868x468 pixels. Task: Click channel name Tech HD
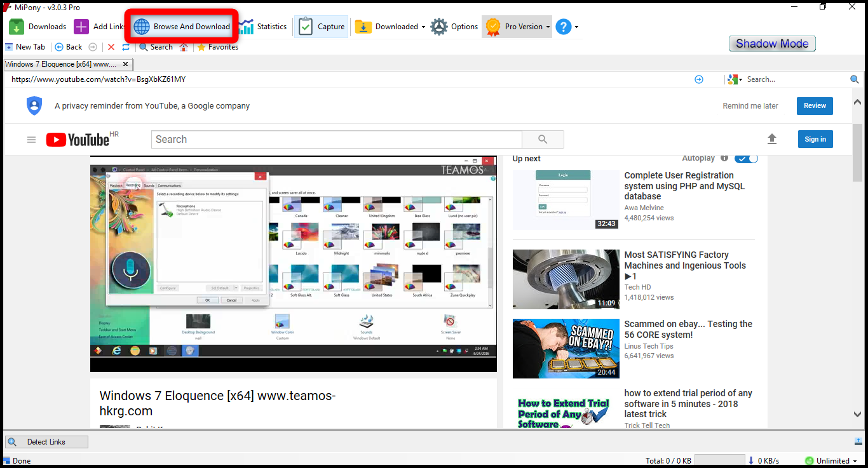pos(637,287)
